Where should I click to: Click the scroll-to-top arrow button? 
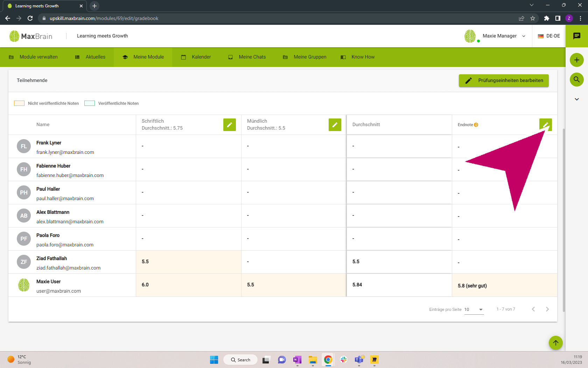[x=556, y=343]
